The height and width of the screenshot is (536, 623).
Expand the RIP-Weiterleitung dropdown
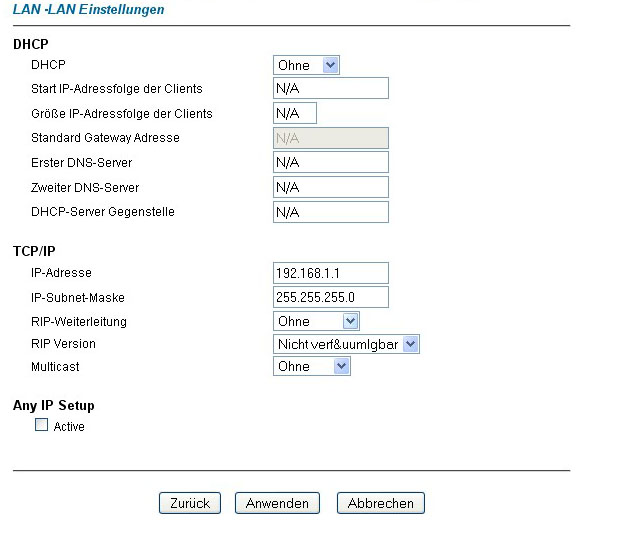[315, 321]
